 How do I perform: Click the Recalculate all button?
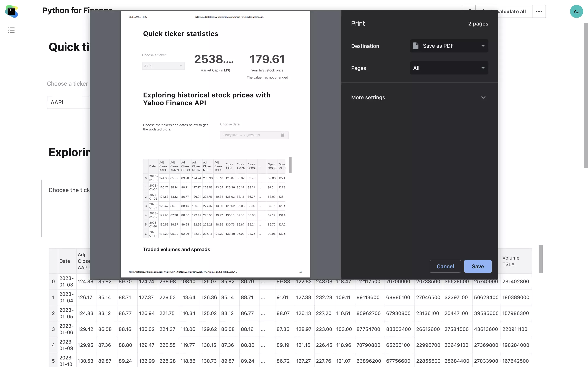pos(513,11)
